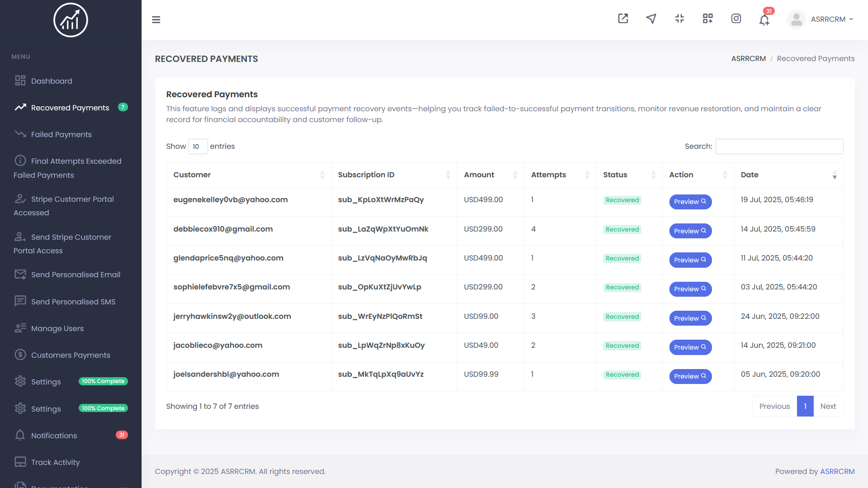Click the Stripe Customer Portal Accessed icon
The image size is (868, 488).
click(x=20, y=199)
